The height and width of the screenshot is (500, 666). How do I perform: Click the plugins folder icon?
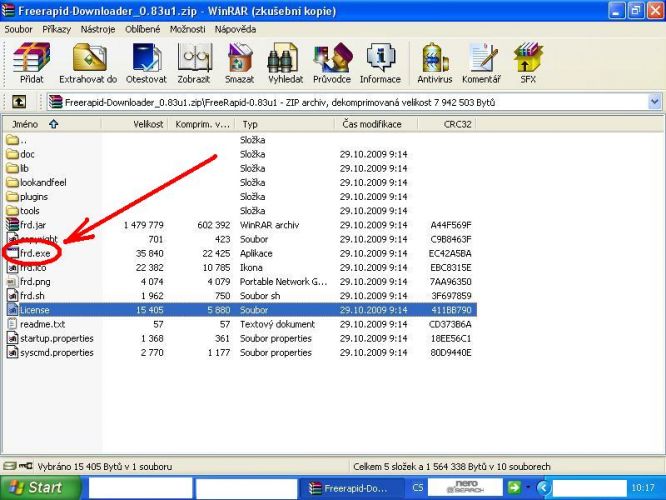point(13,197)
